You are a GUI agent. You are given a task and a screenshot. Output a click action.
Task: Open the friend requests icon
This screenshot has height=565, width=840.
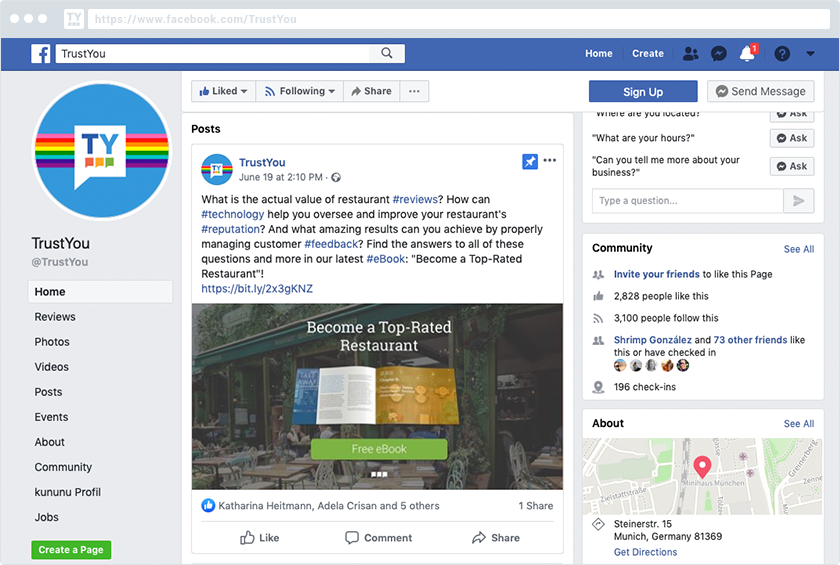tap(691, 54)
